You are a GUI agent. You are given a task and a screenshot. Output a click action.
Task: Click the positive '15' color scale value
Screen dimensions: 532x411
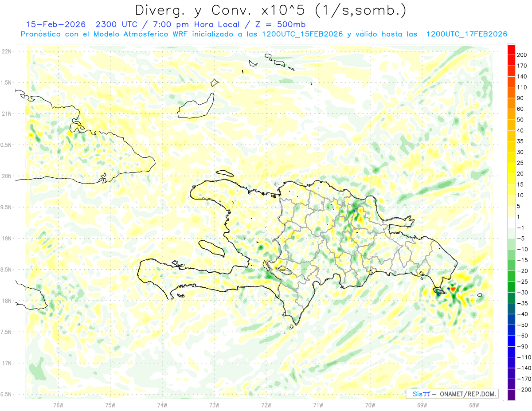[520, 184]
